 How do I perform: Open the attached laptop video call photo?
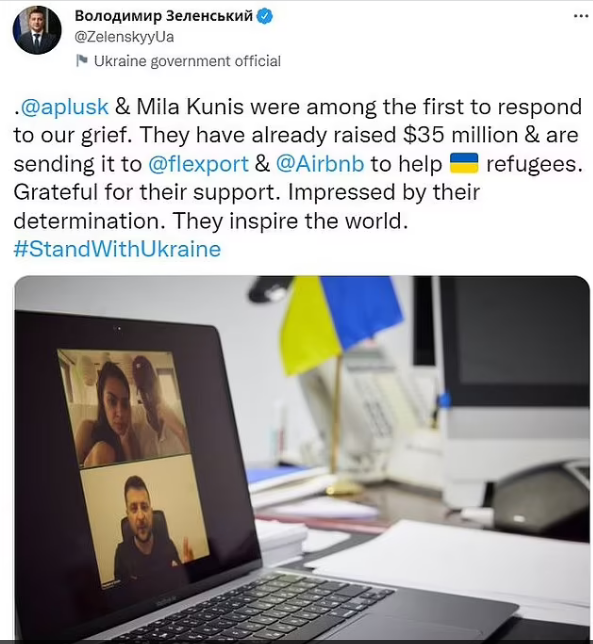click(302, 458)
